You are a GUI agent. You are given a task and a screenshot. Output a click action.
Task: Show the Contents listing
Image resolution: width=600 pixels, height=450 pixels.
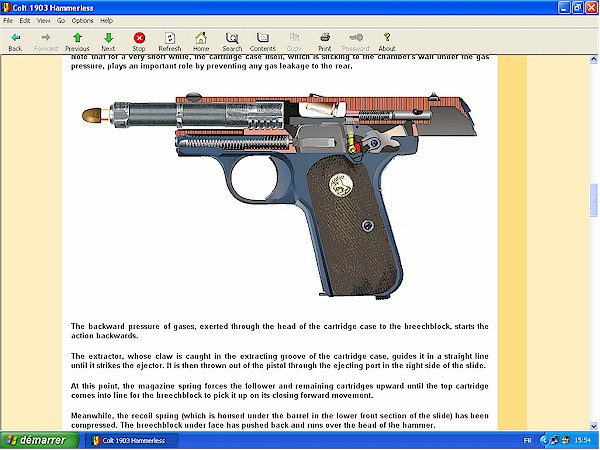click(x=262, y=42)
